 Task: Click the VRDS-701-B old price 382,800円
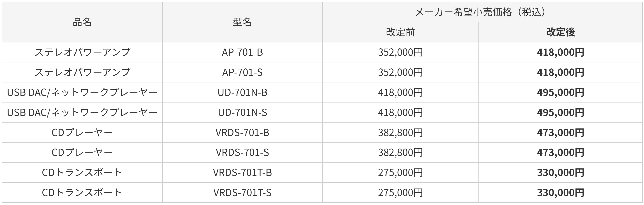click(x=400, y=132)
